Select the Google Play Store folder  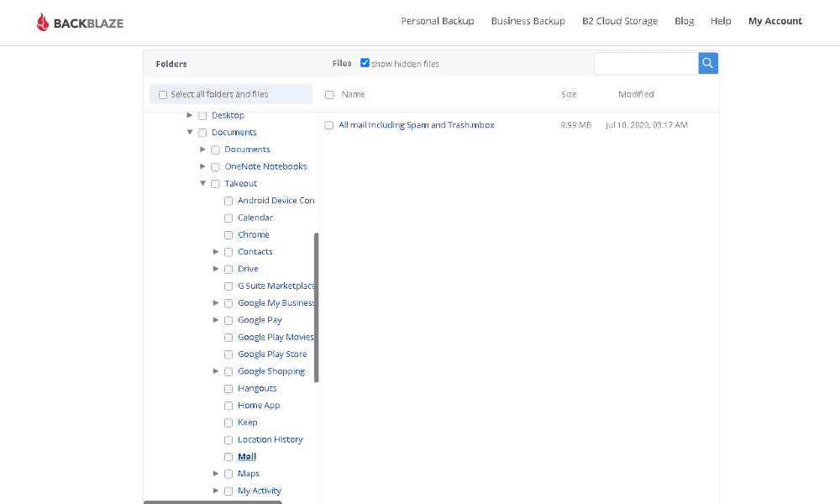click(272, 354)
